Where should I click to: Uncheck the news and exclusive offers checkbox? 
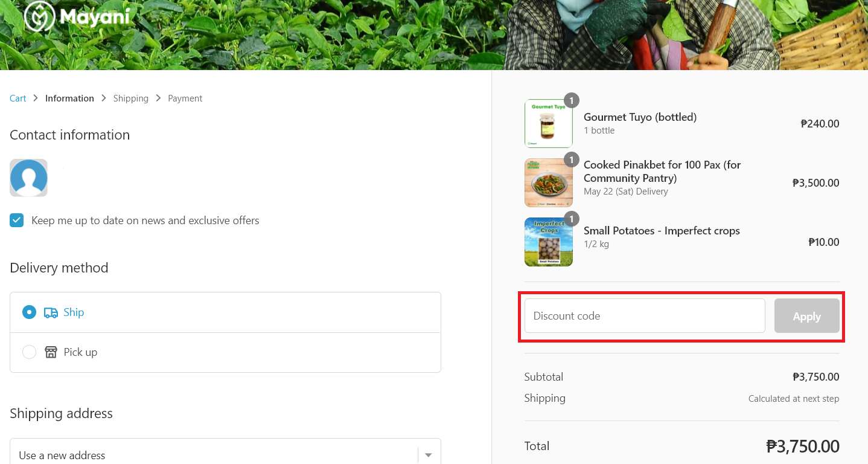[x=16, y=220]
